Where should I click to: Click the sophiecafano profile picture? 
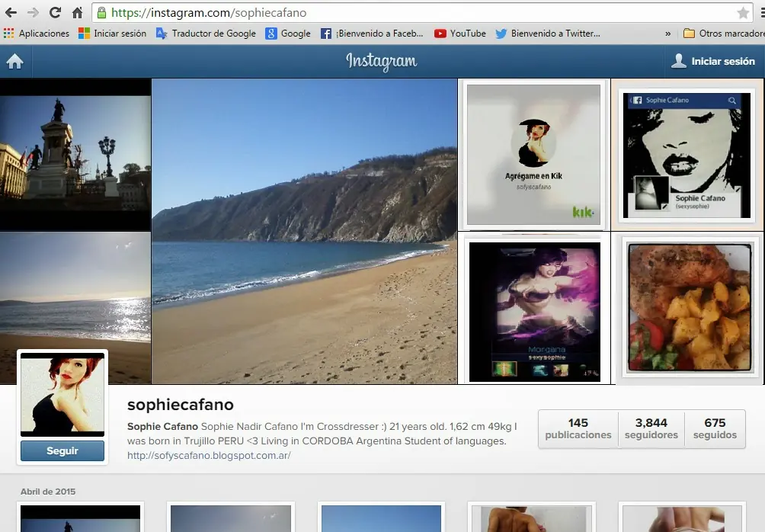(62, 394)
